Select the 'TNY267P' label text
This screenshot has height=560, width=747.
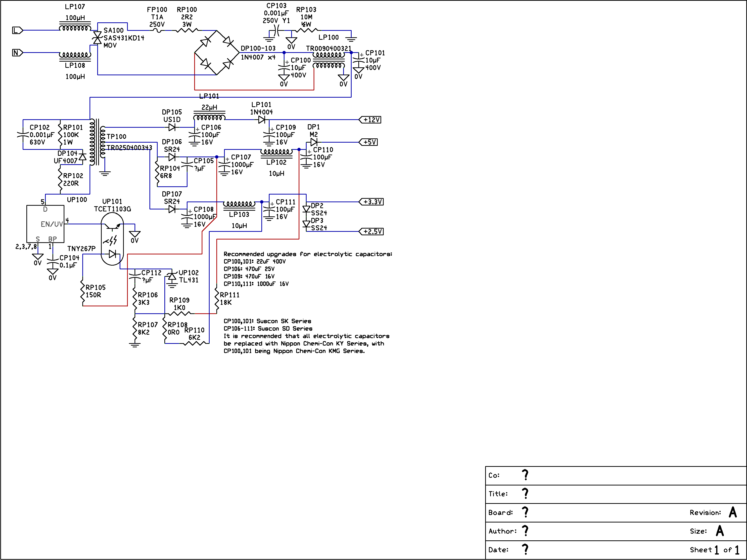[81, 249]
